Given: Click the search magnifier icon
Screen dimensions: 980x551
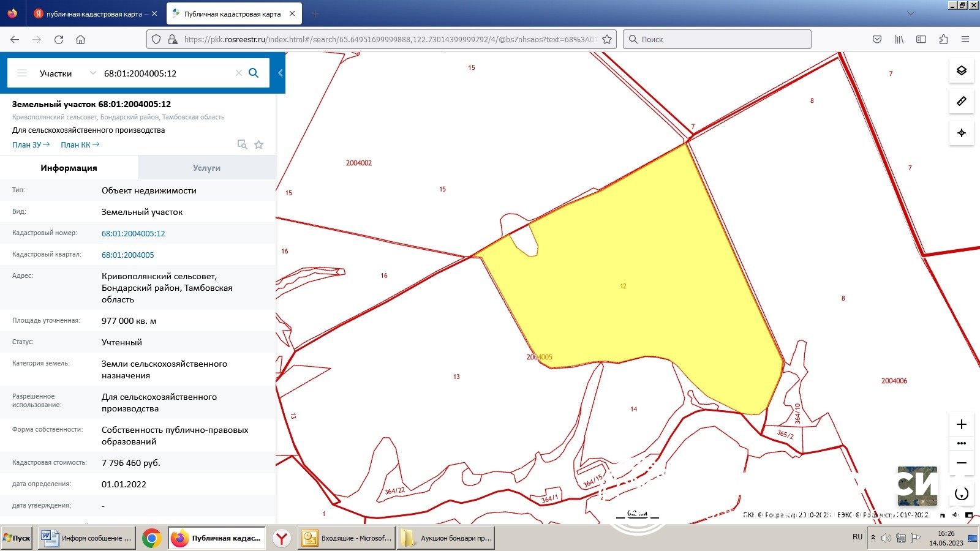Looking at the screenshot, I should click(x=254, y=73).
